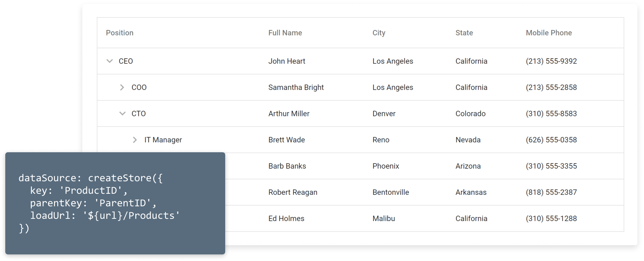Select the Samantha Bright name cell
The image size is (644, 261).
point(296,87)
